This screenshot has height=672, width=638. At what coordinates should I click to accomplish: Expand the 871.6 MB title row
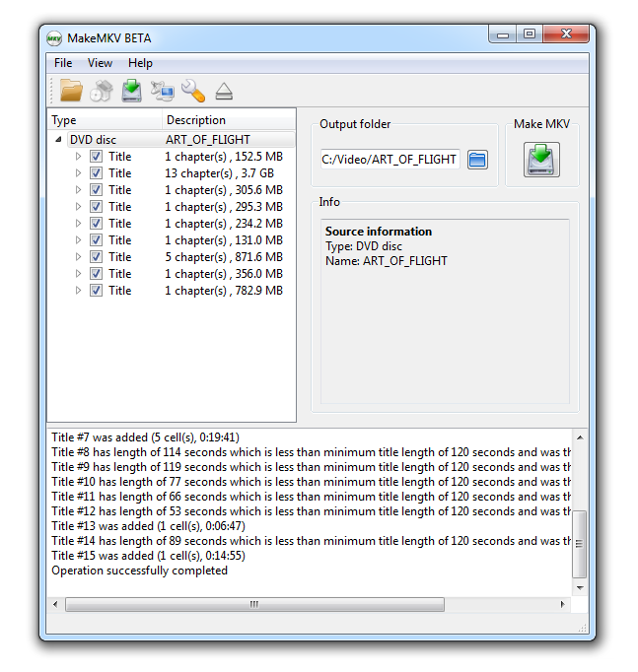78,257
